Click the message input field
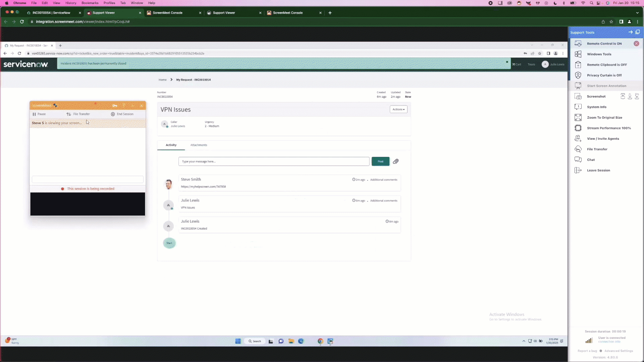Image resolution: width=644 pixels, height=362 pixels. (273, 161)
